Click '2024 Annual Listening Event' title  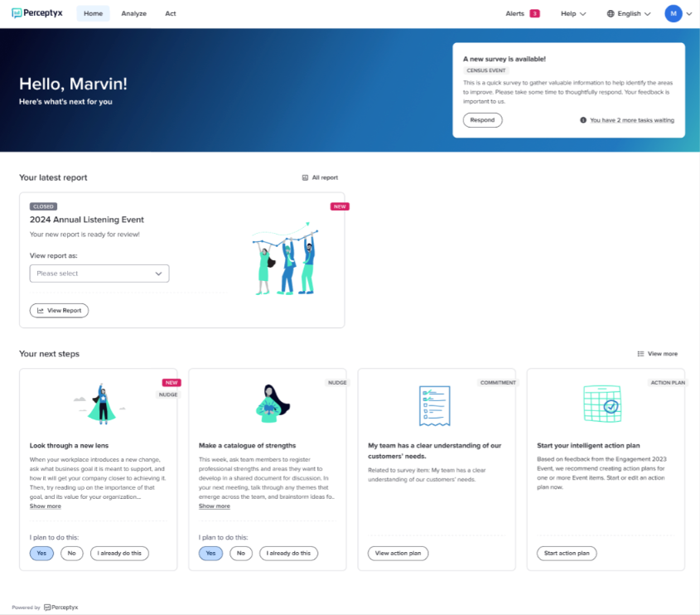[87, 220]
